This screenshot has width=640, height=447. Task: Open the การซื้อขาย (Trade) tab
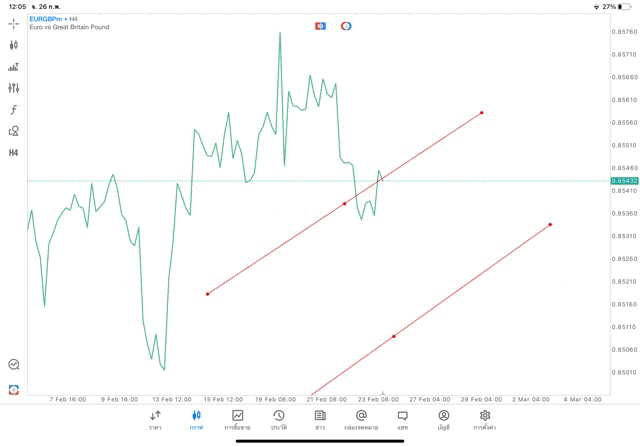point(237,420)
